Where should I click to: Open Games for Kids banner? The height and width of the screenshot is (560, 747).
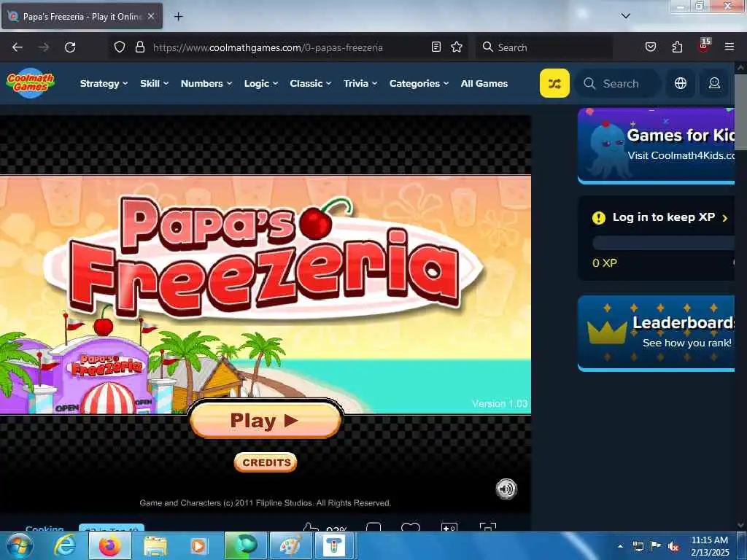(657, 145)
